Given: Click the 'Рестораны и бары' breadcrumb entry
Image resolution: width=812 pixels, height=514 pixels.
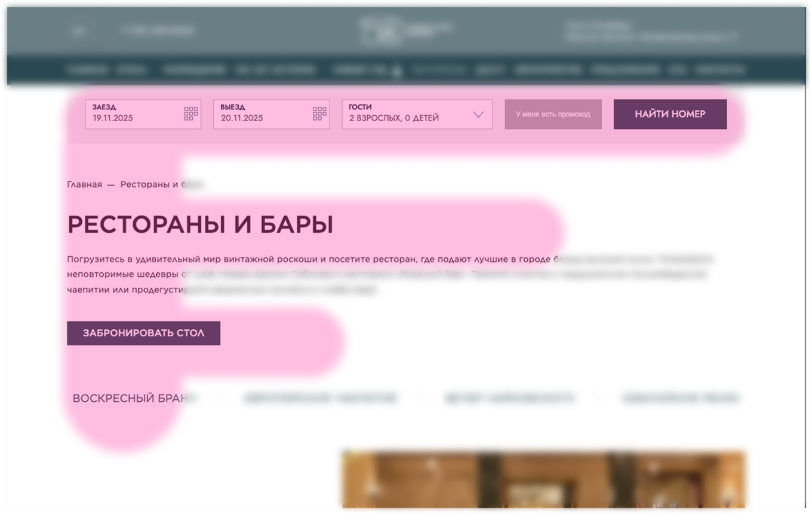Looking at the screenshot, I should pos(162,184).
